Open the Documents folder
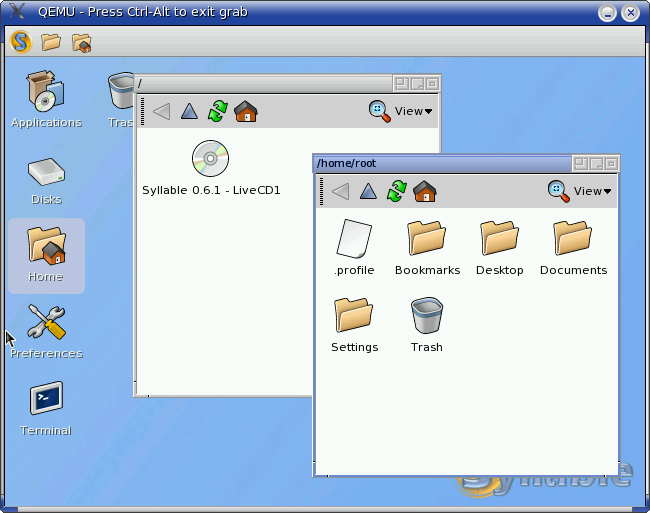The width and height of the screenshot is (650, 513). [573, 239]
